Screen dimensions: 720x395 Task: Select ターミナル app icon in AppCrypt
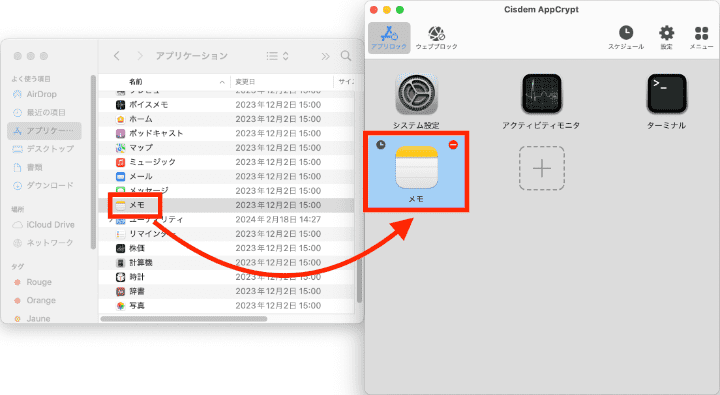[667, 94]
